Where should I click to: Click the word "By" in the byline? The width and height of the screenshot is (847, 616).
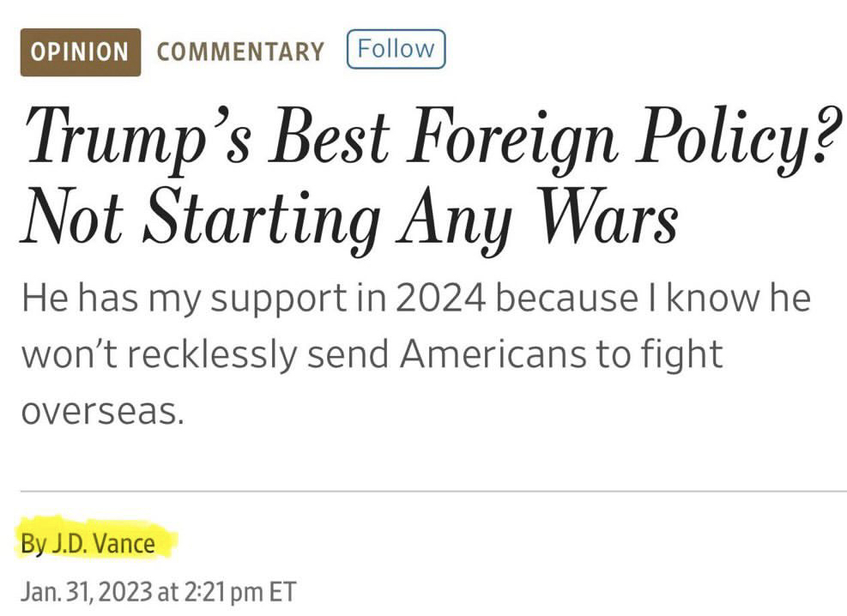coord(31,544)
